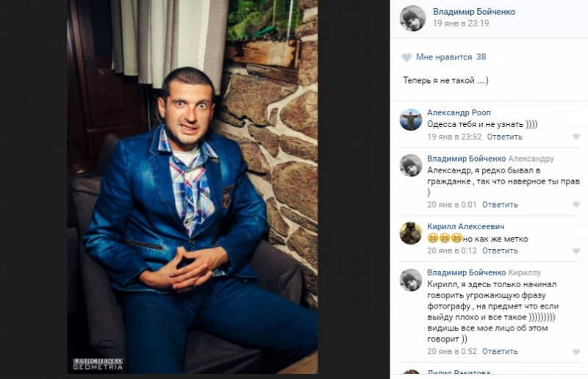Click the post timestamp 19 янв в 23:19
Screen dimensions: 588x379
tap(461, 24)
